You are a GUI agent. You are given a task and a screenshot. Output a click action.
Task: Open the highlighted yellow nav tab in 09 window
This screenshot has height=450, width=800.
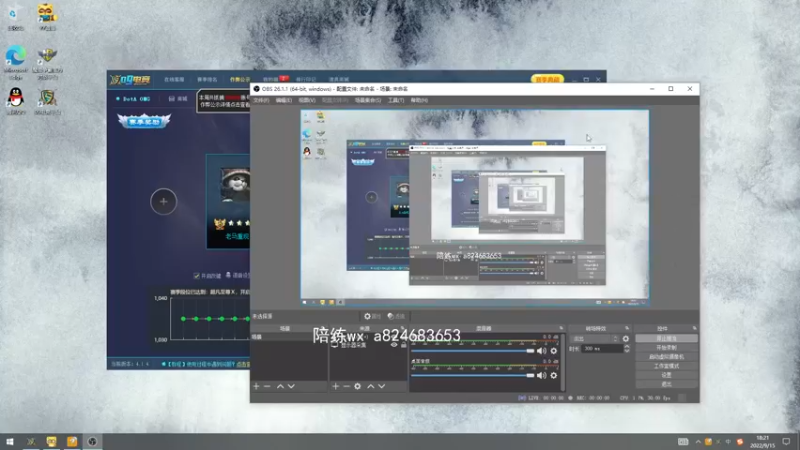[x=240, y=80]
